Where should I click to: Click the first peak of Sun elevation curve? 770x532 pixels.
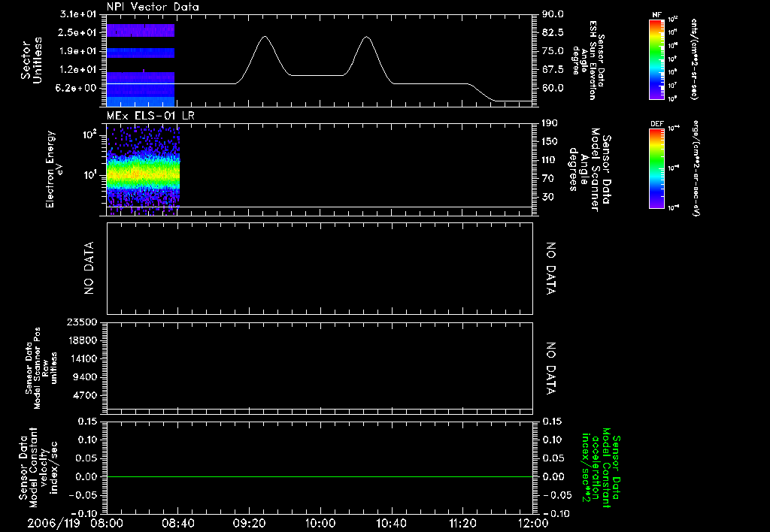[x=265, y=36]
